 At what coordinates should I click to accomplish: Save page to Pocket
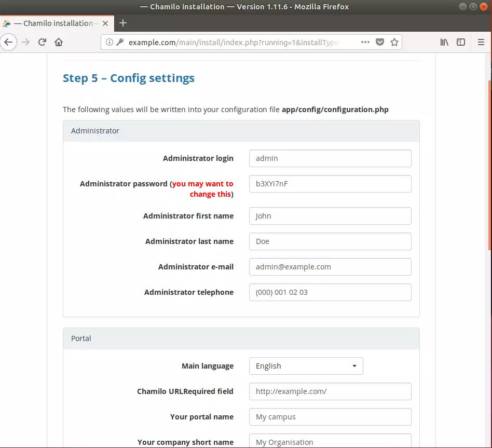click(x=380, y=42)
